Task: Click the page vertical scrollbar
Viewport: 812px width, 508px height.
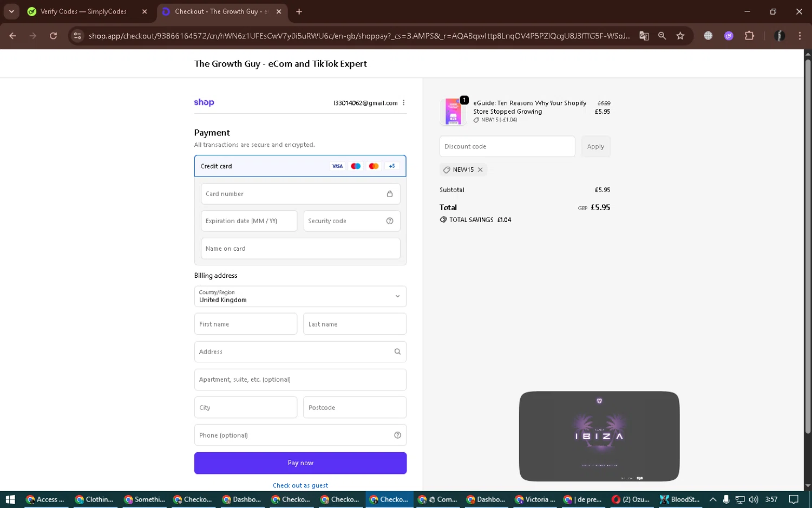Action: 808,246
